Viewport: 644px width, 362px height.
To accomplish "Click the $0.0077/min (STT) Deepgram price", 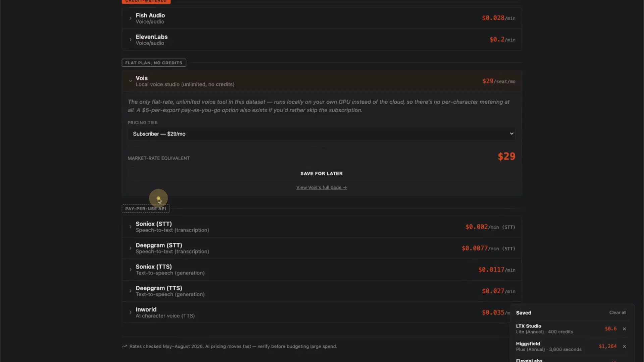I will click(488, 248).
